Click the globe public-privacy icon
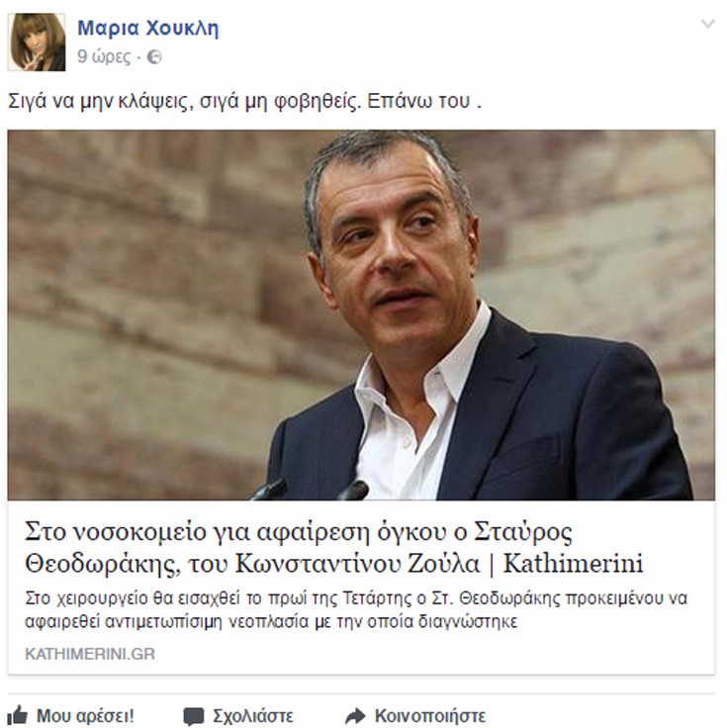Viewport: 727px width, 728px height. (x=154, y=57)
